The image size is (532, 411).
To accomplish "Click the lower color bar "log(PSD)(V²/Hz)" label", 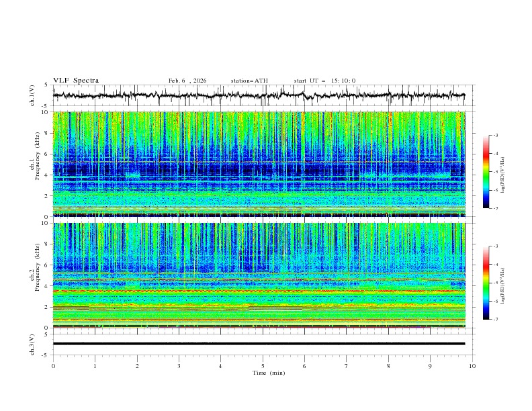I will click(502, 286).
